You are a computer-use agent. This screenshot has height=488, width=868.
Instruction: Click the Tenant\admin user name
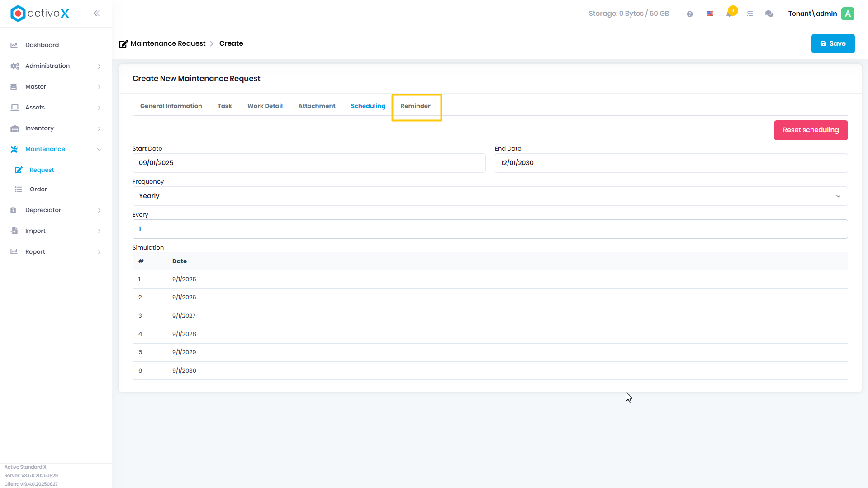(812, 14)
